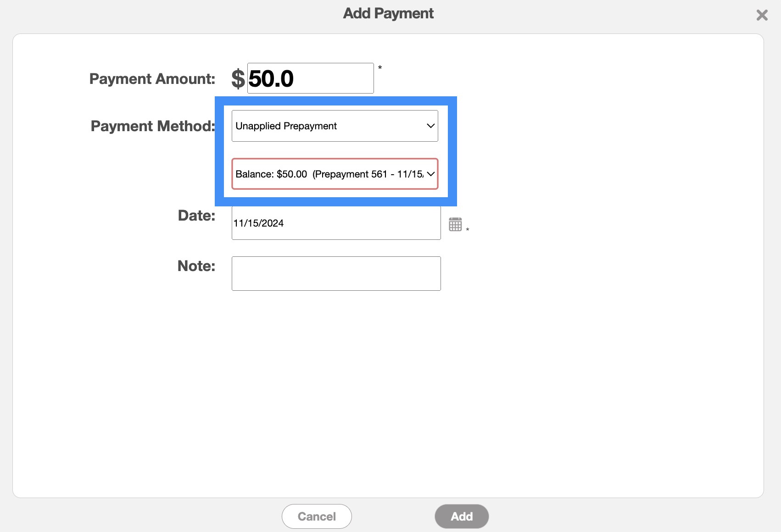The width and height of the screenshot is (781, 532).
Task: Click the "Note:" label
Action: click(x=196, y=266)
